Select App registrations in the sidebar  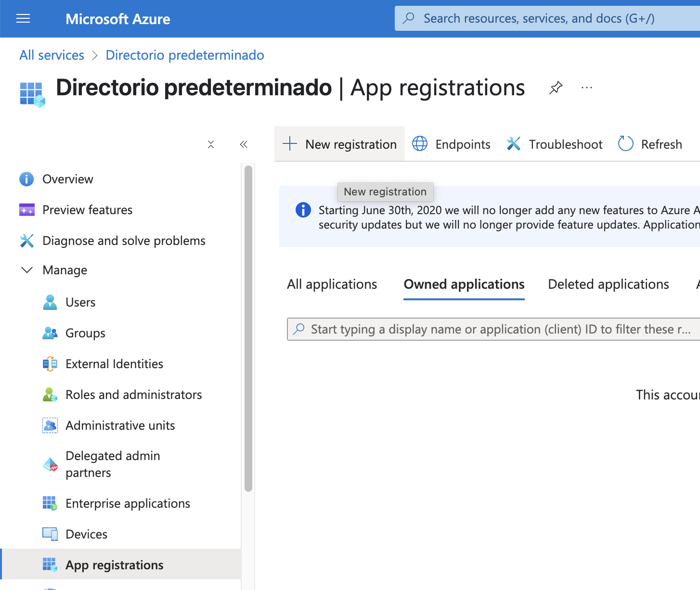(120, 564)
